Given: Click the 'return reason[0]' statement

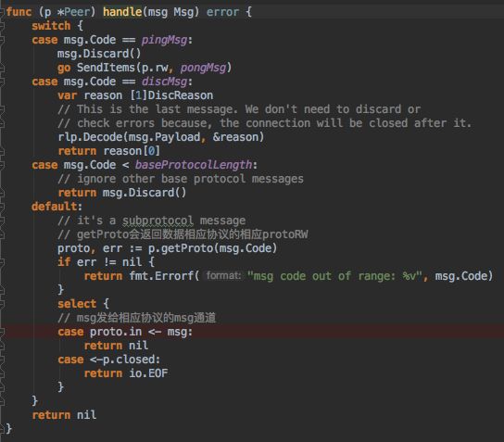Looking at the screenshot, I should pyautogui.click(x=108, y=151).
